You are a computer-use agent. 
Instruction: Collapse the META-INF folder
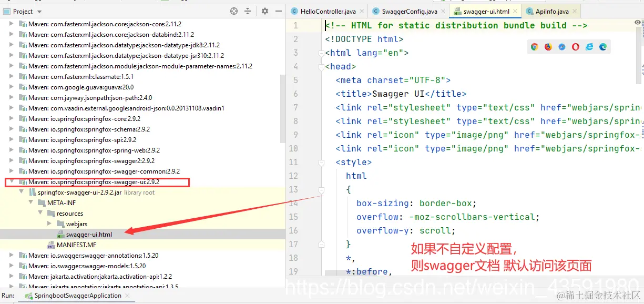pos(31,203)
